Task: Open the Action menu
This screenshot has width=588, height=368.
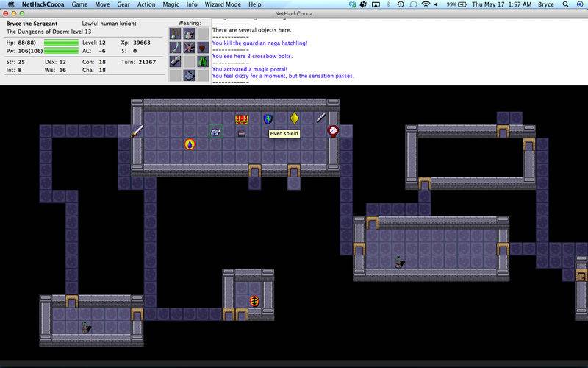Action: click(x=146, y=4)
